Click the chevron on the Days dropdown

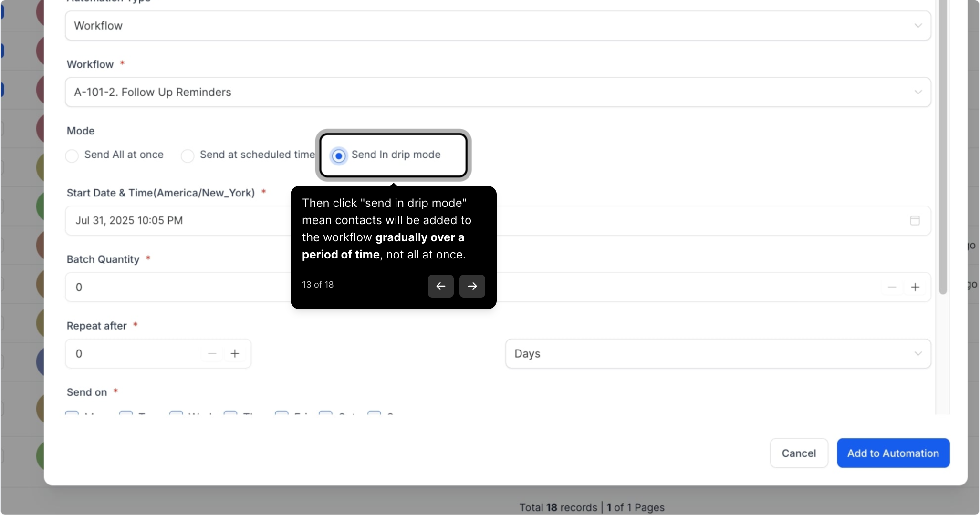917,353
